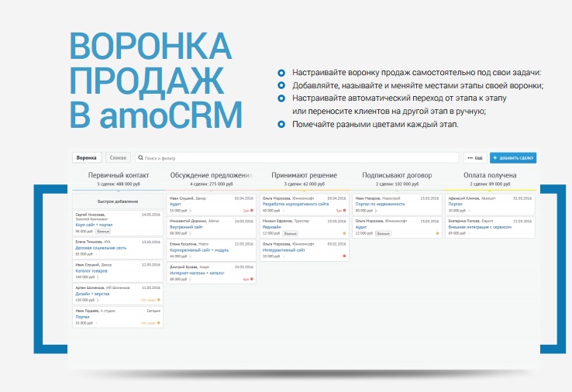Open the three-dot 'Еще' menu

tap(475, 158)
